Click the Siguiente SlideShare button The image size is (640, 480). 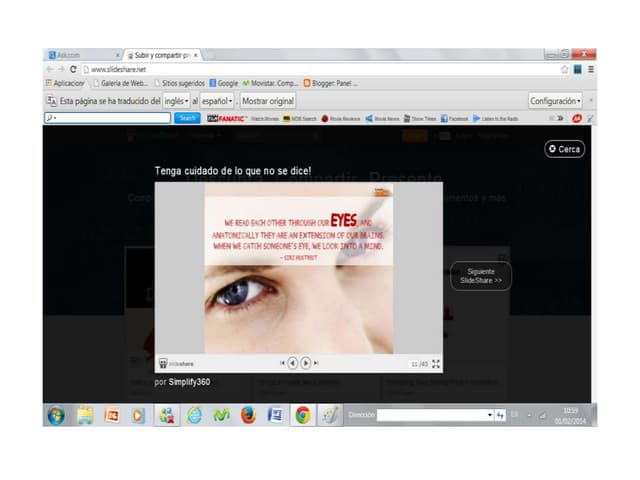481,277
